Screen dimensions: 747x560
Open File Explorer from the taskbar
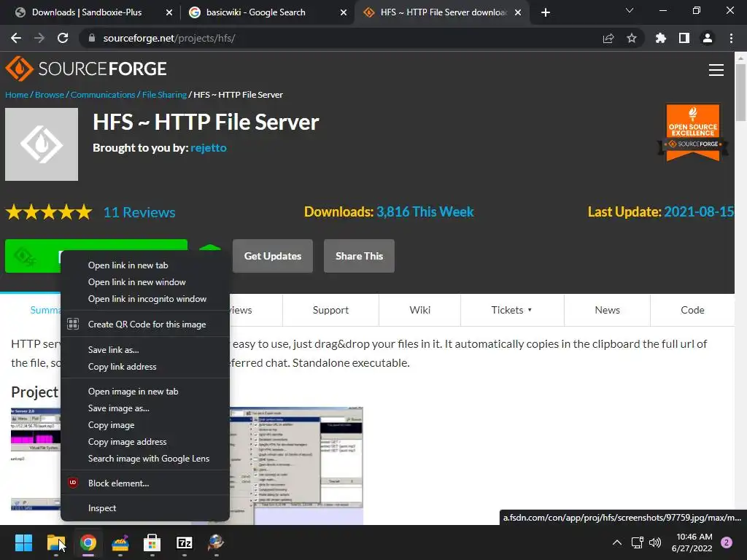[x=56, y=542]
